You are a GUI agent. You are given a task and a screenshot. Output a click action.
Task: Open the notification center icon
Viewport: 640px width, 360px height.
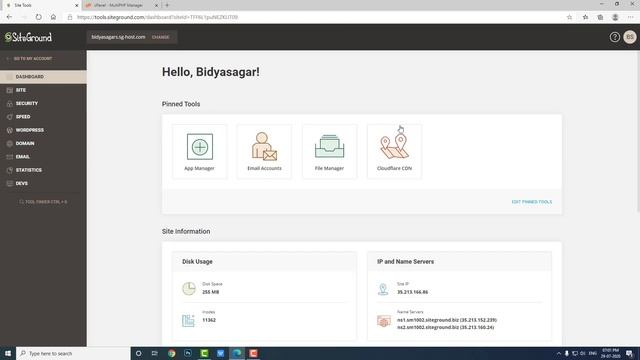coord(629,353)
